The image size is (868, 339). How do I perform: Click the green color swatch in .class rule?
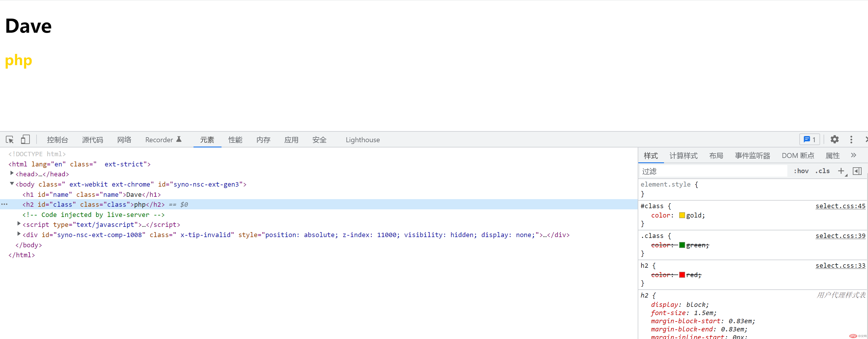point(682,245)
